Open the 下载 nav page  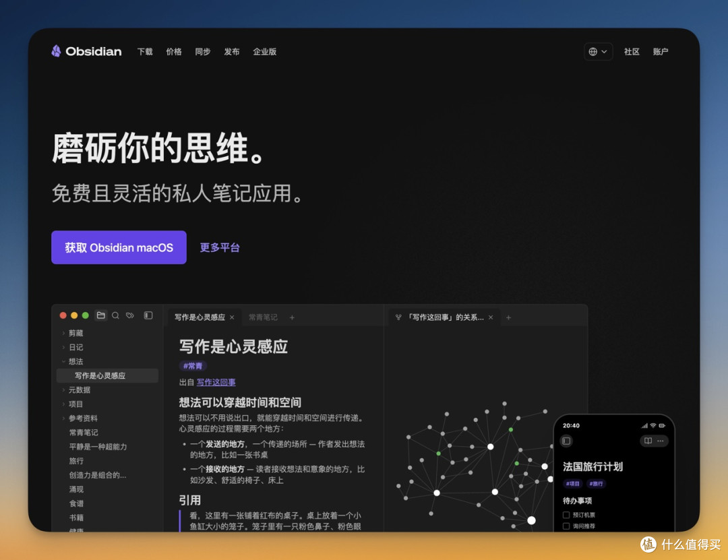pos(145,51)
